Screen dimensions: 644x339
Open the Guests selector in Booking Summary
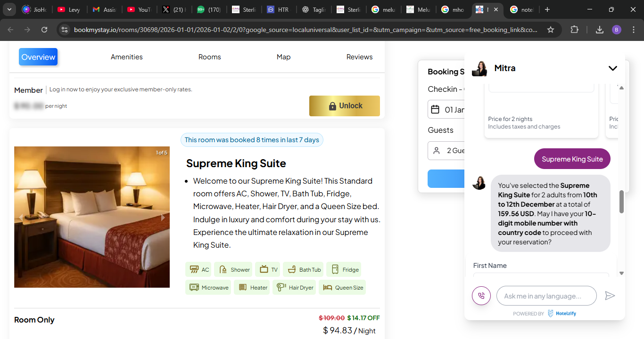446,151
